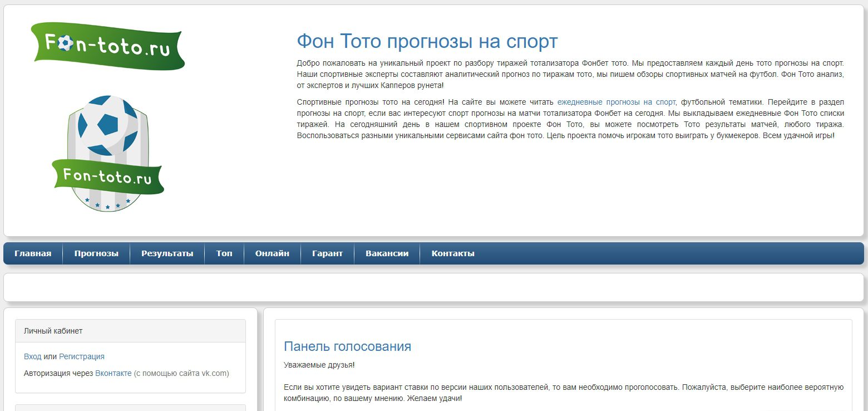868x411 pixels.
Task: Click the Панель голосования heading
Action: point(347,346)
